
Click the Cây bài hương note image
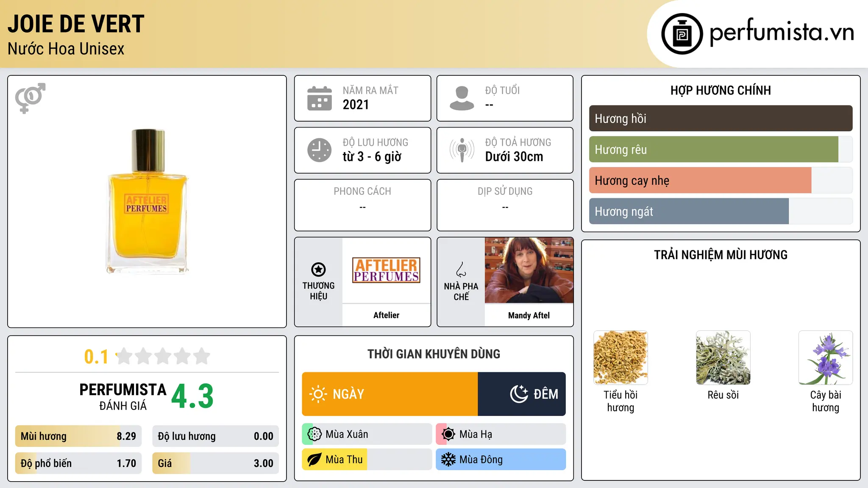point(826,358)
